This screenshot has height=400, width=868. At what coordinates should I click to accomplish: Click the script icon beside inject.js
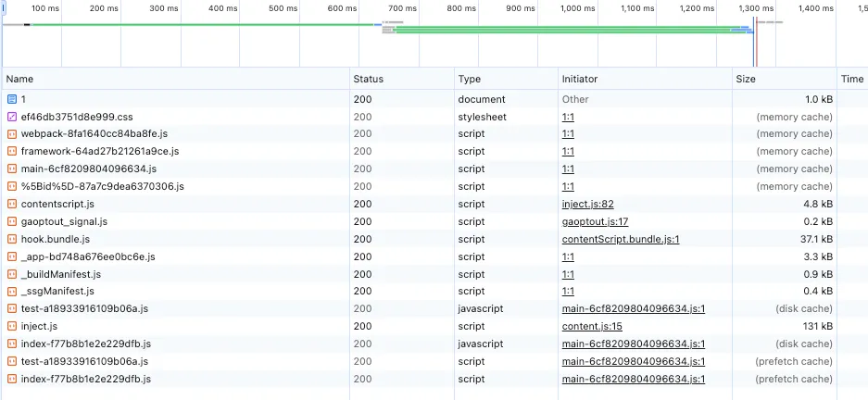pos(12,326)
